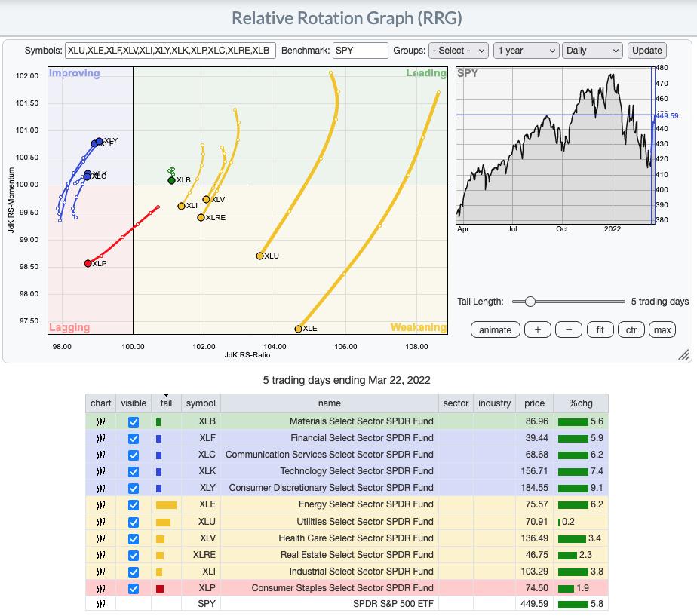
Task: Open the chart icon for XLRE row
Action: (x=101, y=555)
